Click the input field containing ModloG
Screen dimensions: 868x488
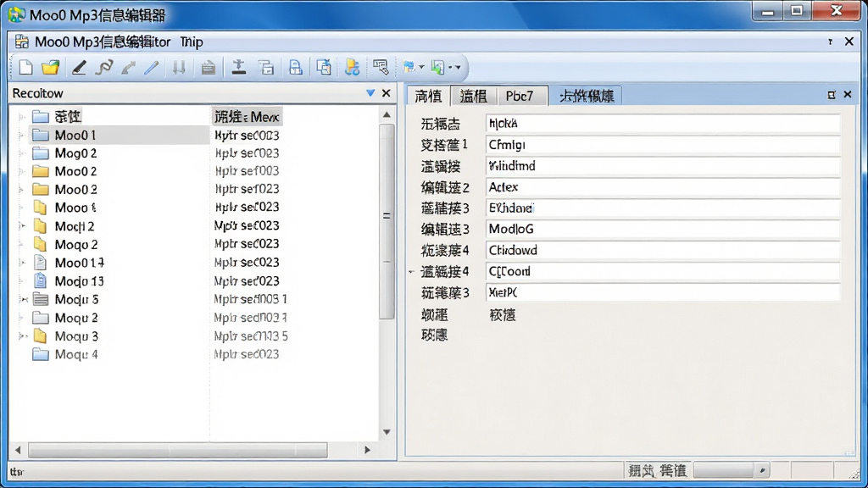663,229
